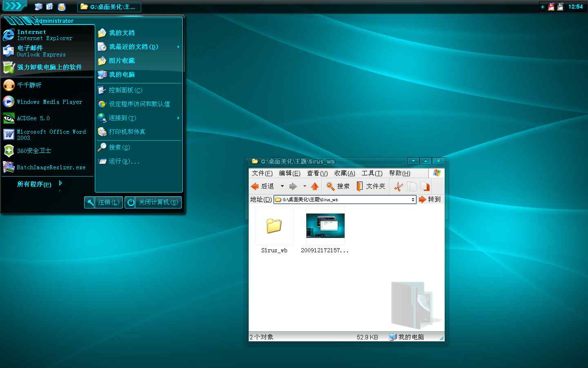Open forward history dropdown arrow
The height and width of the screenshot is (368, 588).
[305, 186]
